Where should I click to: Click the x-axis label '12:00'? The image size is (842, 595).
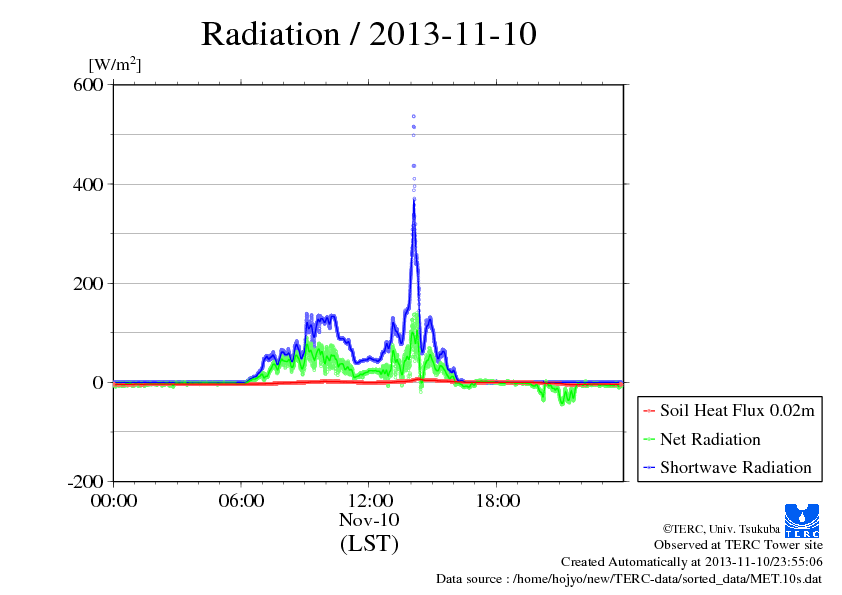tap(370, 501)
